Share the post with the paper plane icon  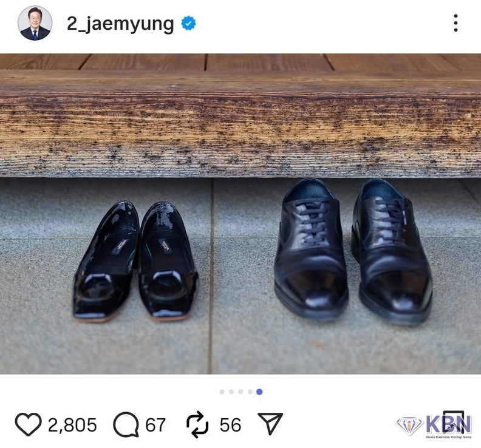click(270, 424)
